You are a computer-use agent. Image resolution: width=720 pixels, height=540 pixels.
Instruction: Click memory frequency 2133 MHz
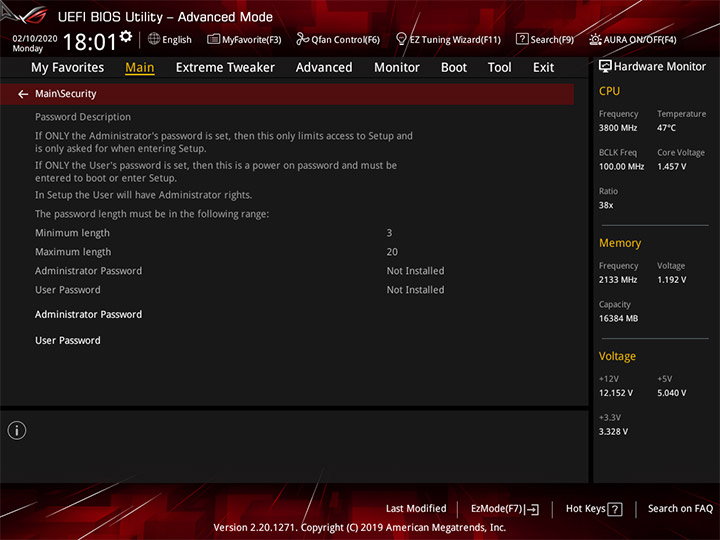pyautogui.click(x=618, y=280)
